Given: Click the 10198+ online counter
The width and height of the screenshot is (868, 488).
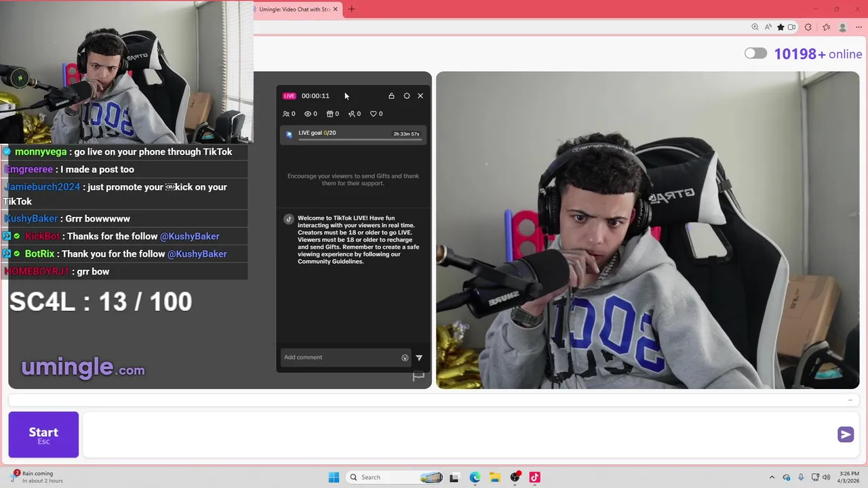Looking at the screenshot, I should [x=818, y=54].
